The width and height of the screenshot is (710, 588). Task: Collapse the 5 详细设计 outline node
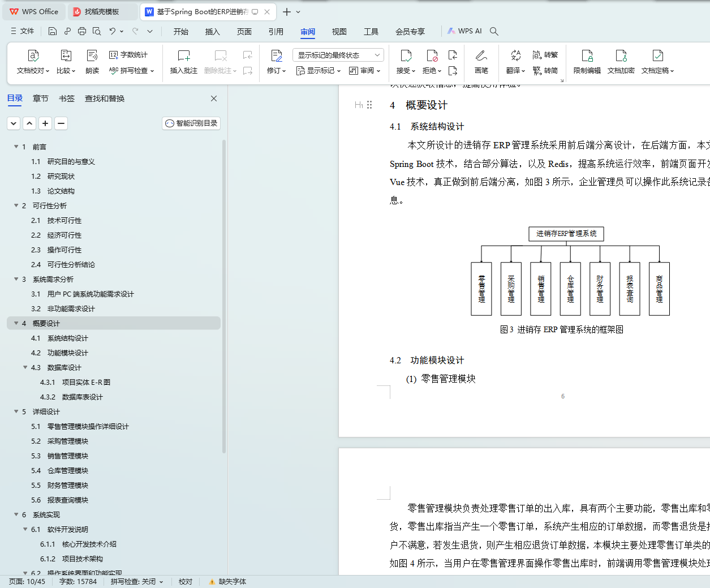[x=16, y=411]
